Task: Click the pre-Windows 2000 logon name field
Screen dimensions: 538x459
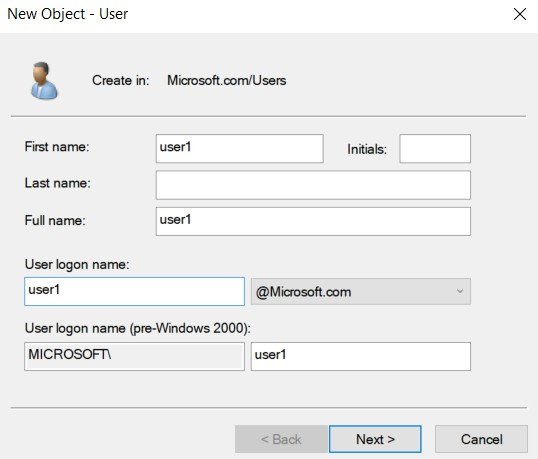Action: [361, 356]
